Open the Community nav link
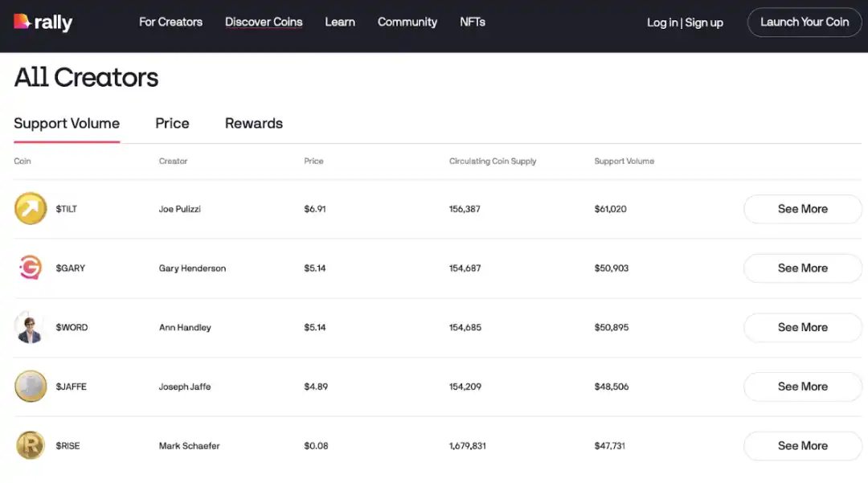 [407, 23]
